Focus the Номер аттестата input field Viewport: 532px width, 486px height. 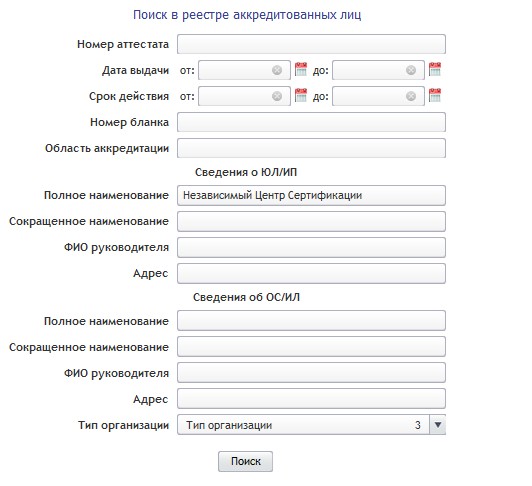(x=311, y=44)
